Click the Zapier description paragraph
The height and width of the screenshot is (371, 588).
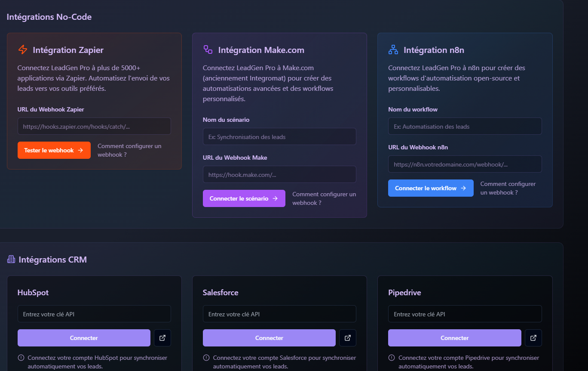pyautogui.click(x=94, y=78)
